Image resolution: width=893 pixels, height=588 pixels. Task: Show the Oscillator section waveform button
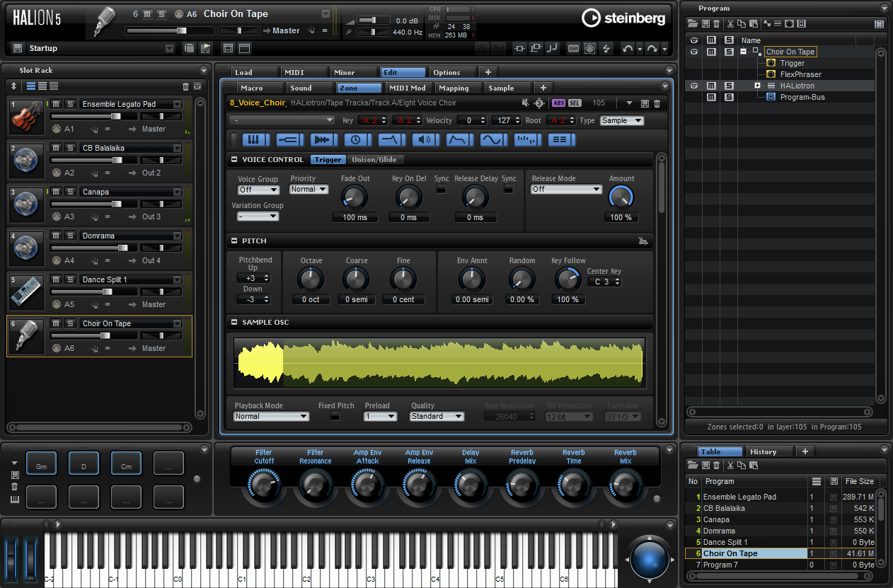coord(324,139)
